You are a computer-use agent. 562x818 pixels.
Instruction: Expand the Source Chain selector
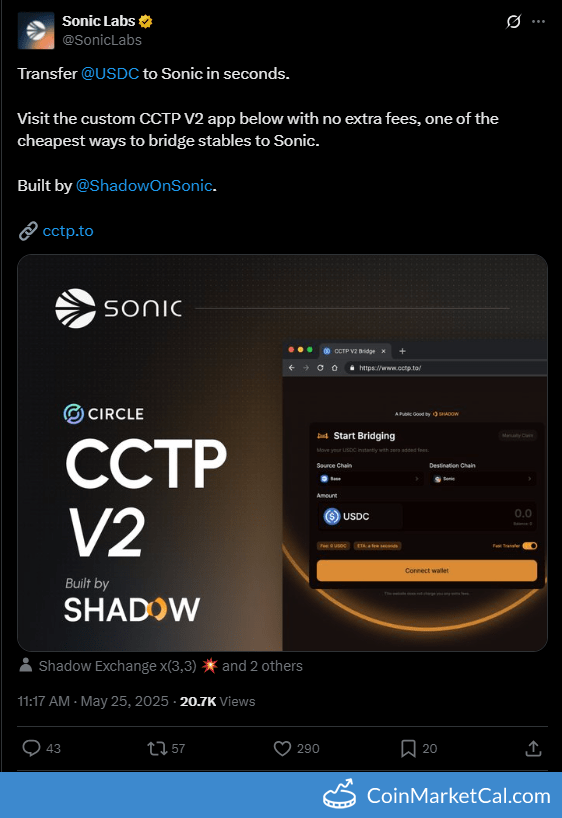pyautogui.click(x=368, y=478)
